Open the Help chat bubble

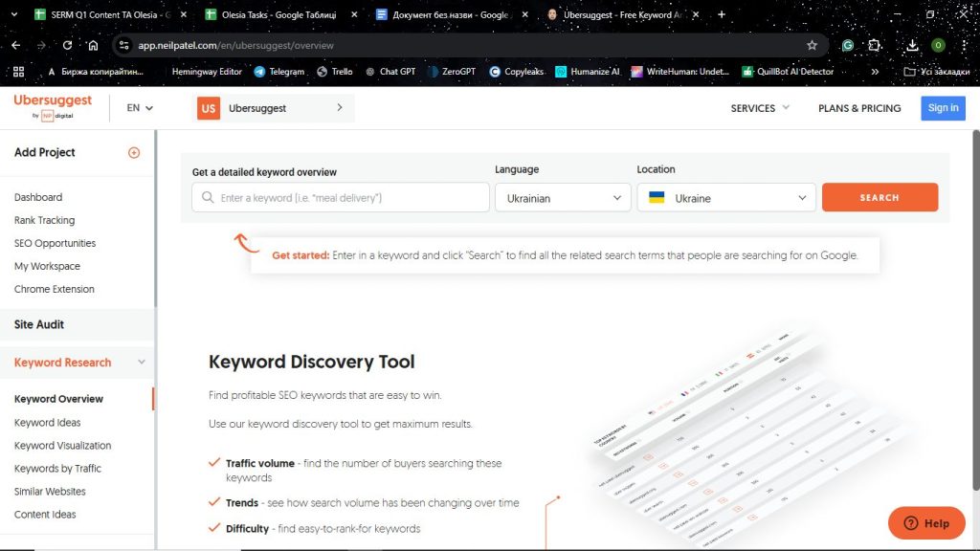(924, 523)
